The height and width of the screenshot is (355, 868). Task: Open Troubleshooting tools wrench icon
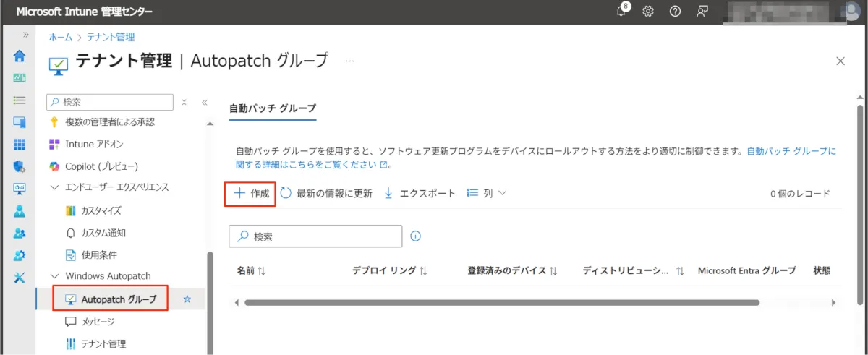(20, 278)
